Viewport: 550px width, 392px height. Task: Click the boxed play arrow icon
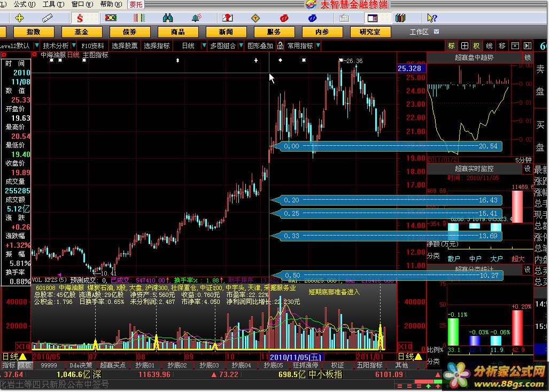(x=528, y=45)
